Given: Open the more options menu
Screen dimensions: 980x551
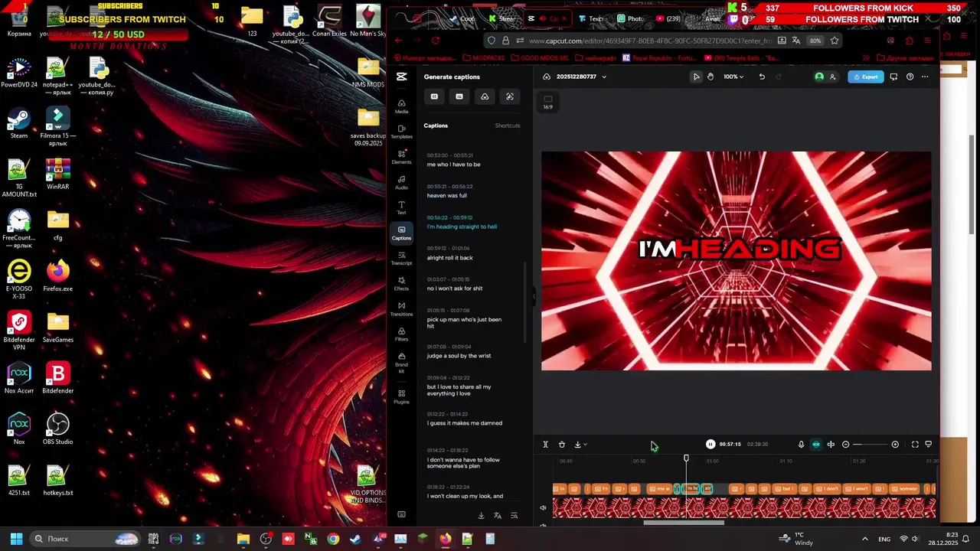Looking at the screenshot, I should point(925,77).
